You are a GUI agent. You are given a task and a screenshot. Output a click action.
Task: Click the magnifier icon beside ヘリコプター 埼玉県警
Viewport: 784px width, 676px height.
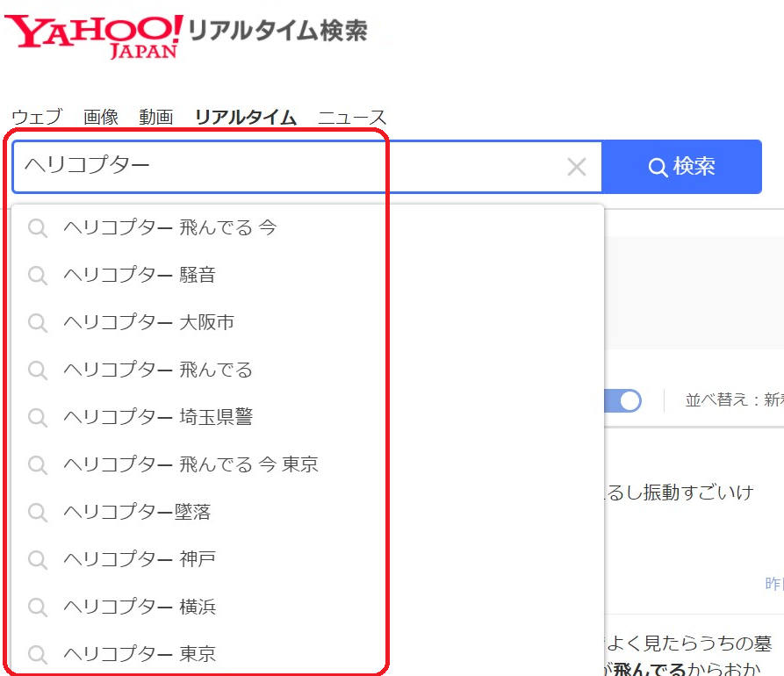coord(38,418)
